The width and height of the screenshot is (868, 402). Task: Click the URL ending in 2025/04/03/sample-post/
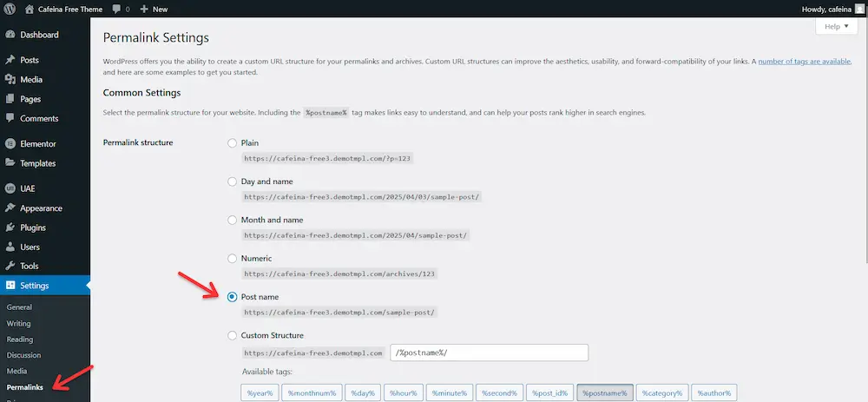click(362, 197)
